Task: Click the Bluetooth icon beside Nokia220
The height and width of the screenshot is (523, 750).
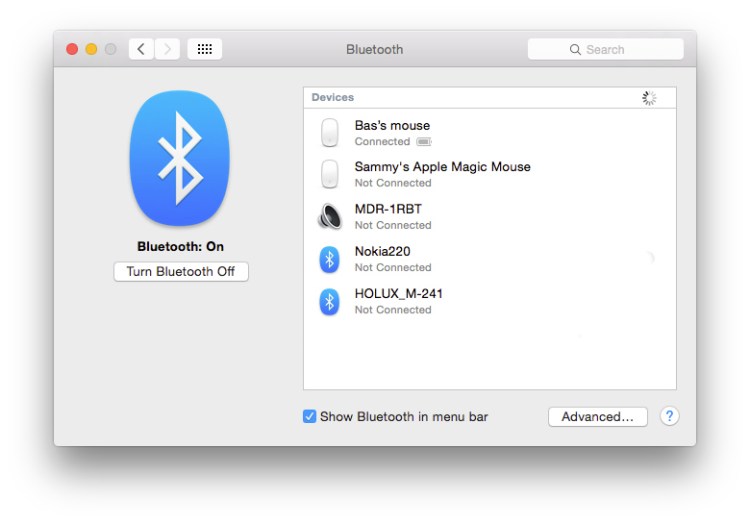Action: click(x=330, y=259)
